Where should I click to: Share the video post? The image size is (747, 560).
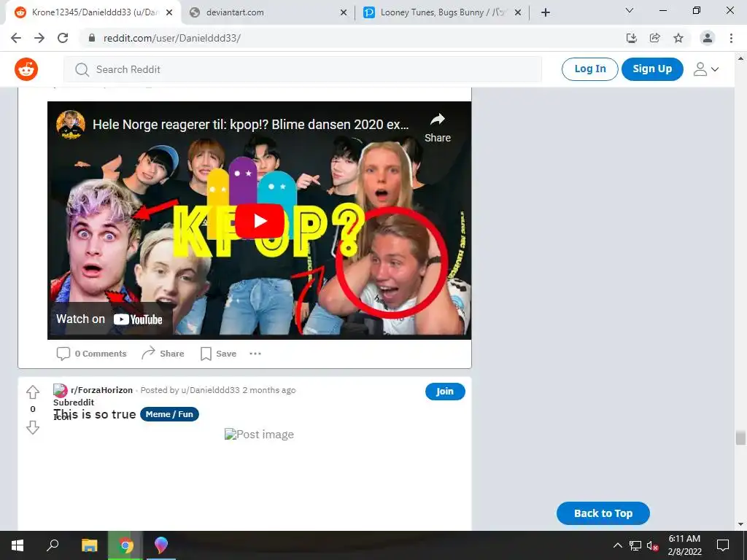pos(163,354)
